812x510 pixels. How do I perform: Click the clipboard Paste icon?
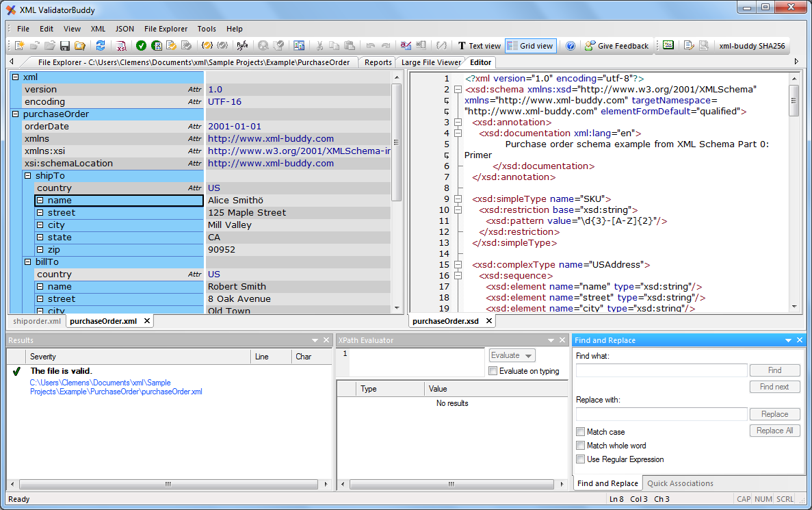[x=350, y=46]
